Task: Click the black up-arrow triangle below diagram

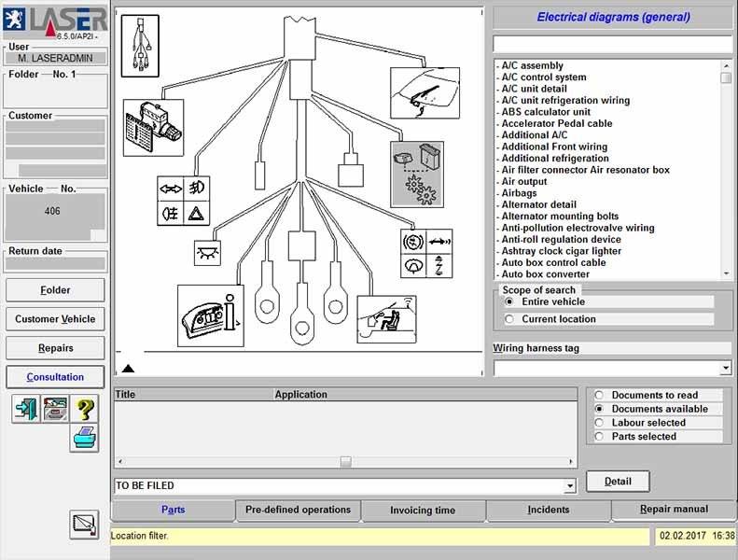Action: click(129, 369)
